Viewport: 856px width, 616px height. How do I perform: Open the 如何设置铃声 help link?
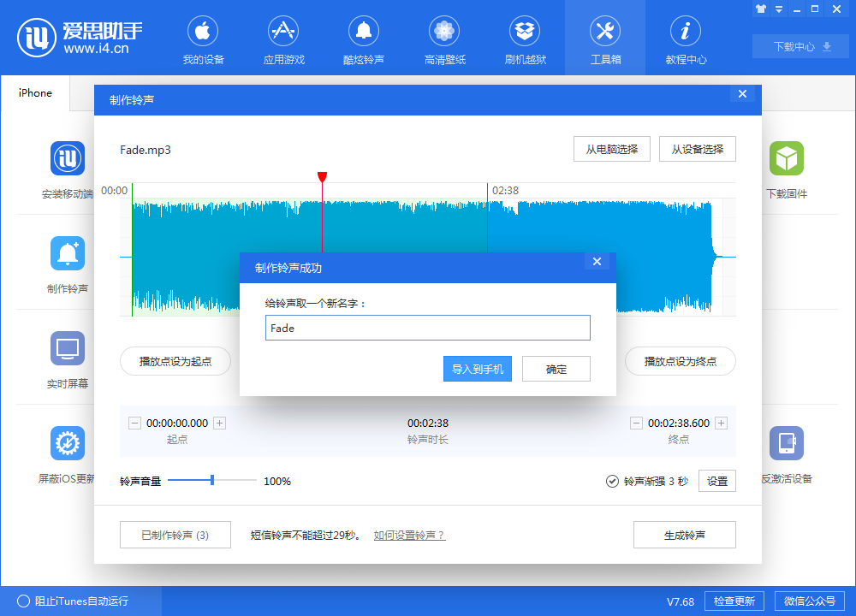408,535
